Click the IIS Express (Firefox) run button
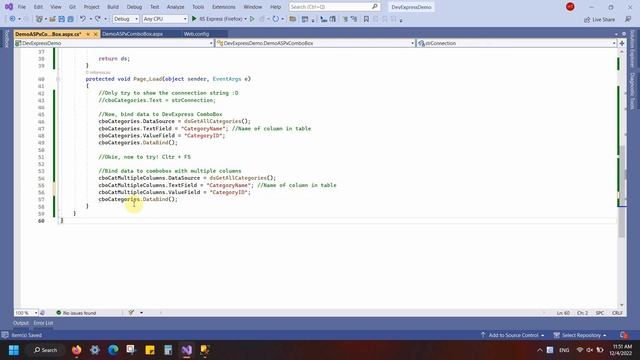This screenshot has width=640, height=360. [220, 19]
